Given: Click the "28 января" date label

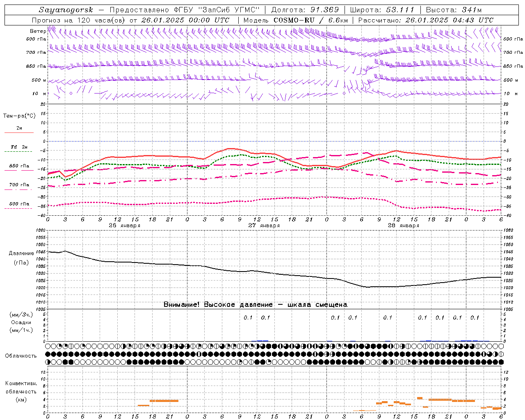Looking at the screenshot, I should tap(404, 226).
